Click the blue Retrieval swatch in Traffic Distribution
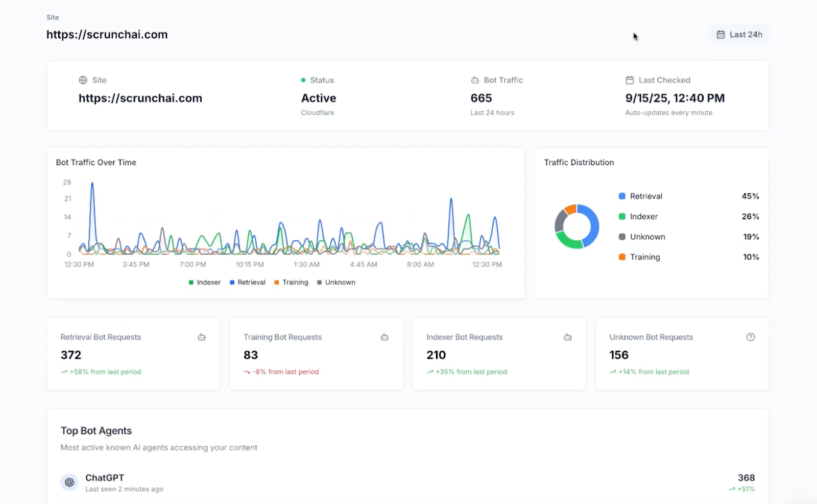The image size is (817, 504). pyautogui.click(x=622, y=196)
